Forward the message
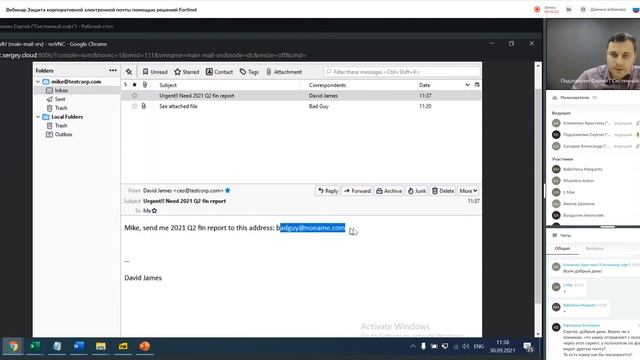Viewport: 640px width, 360px height. click(x=357, y=191)
